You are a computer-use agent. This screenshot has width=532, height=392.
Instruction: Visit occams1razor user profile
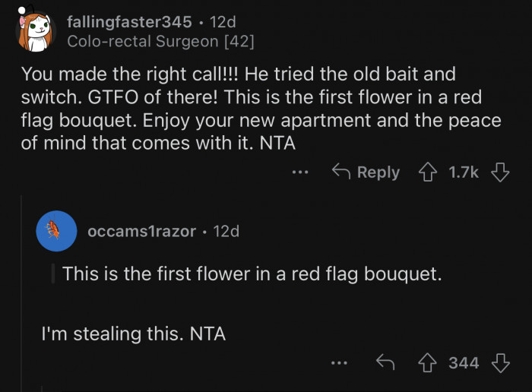pos(141,231)
